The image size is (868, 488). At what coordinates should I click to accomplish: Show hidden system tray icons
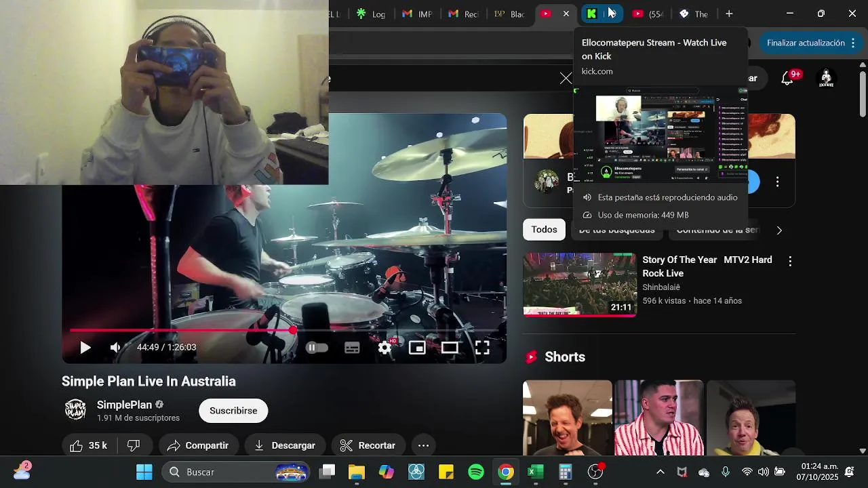pos(660,472)
